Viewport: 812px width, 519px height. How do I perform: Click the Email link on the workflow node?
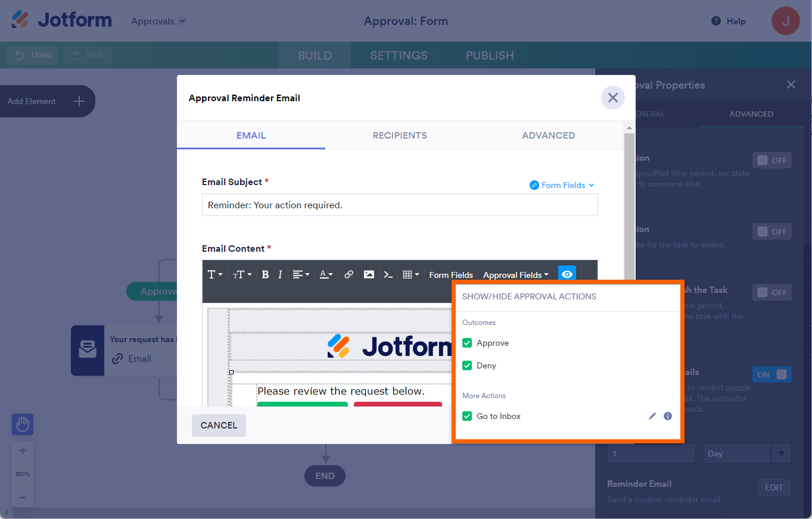click(132, 358)
